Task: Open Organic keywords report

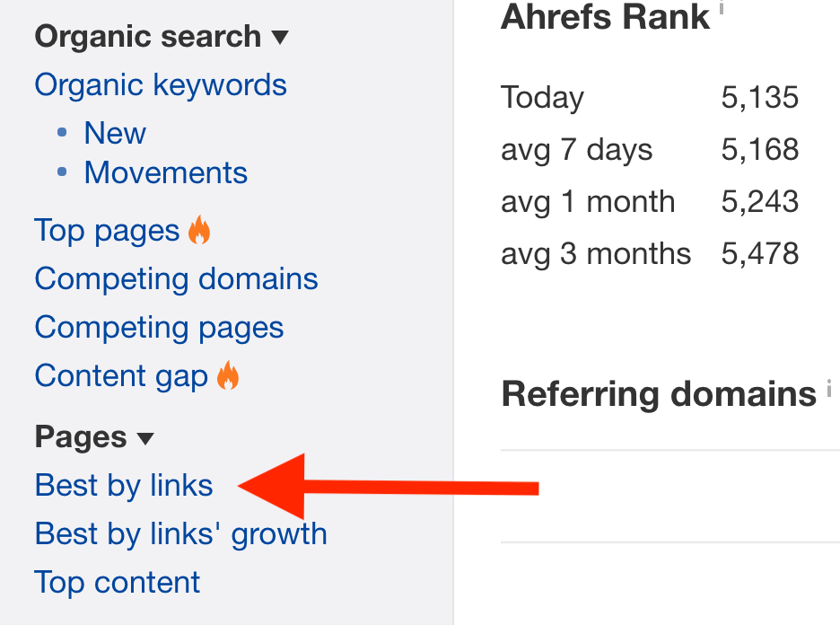Action: pos(161,84)
